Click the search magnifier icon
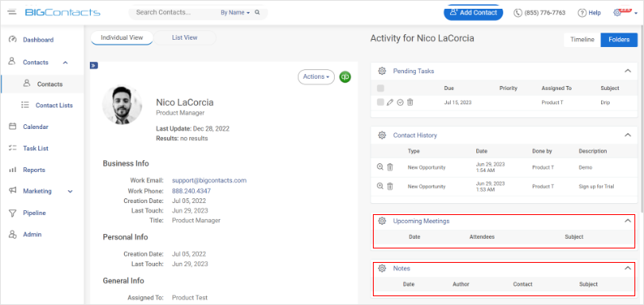The height and width of the screenshot is (305, 644). point(258,13)
